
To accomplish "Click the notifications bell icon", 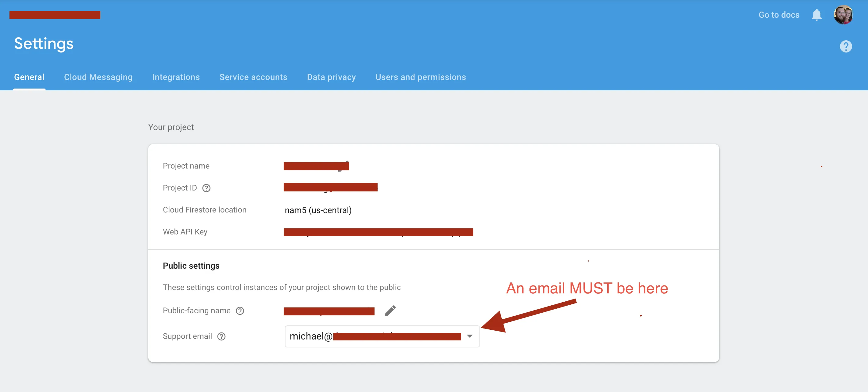I will [x=816, y=15].
